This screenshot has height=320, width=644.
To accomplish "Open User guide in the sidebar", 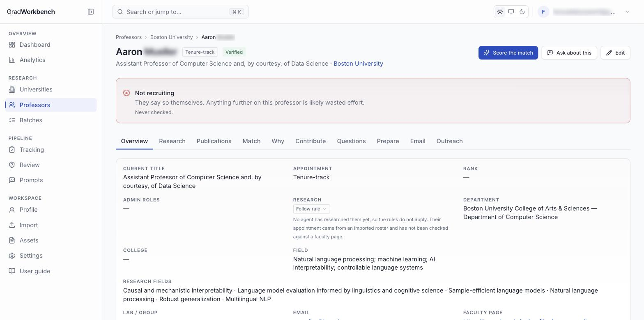I will [51, 271].
